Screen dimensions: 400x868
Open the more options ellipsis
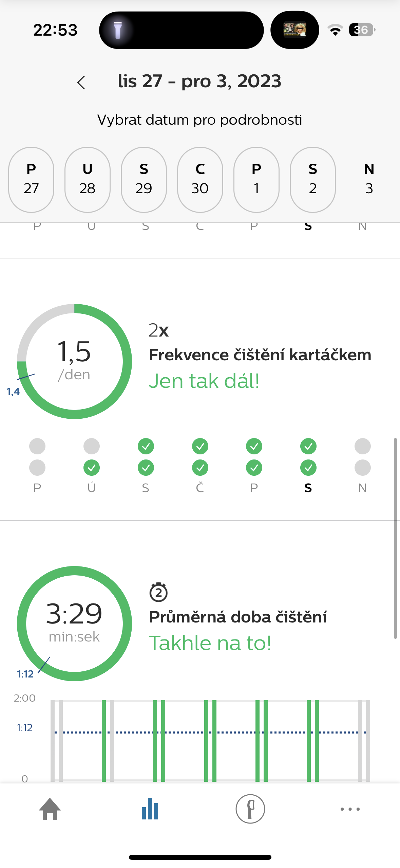350,809
